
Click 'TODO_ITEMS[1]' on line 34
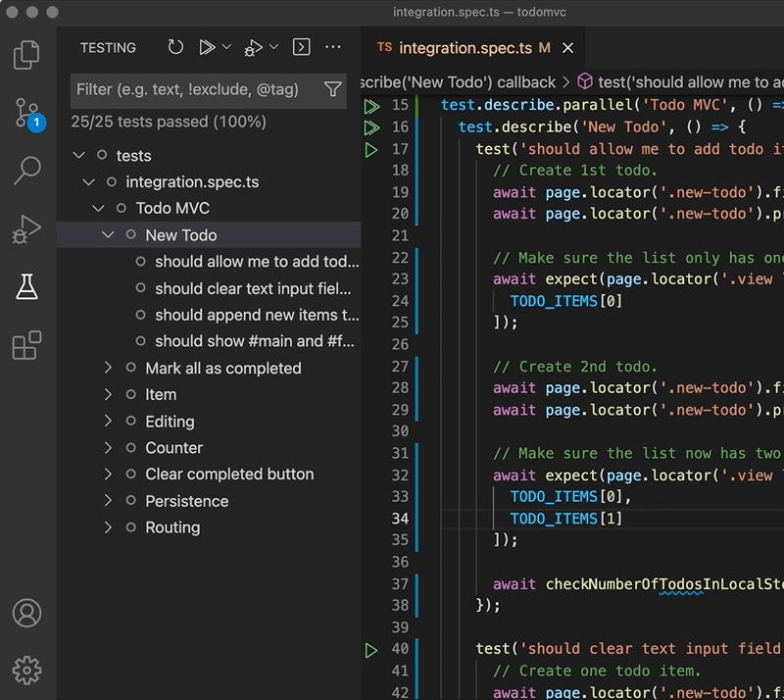[566, 519]
